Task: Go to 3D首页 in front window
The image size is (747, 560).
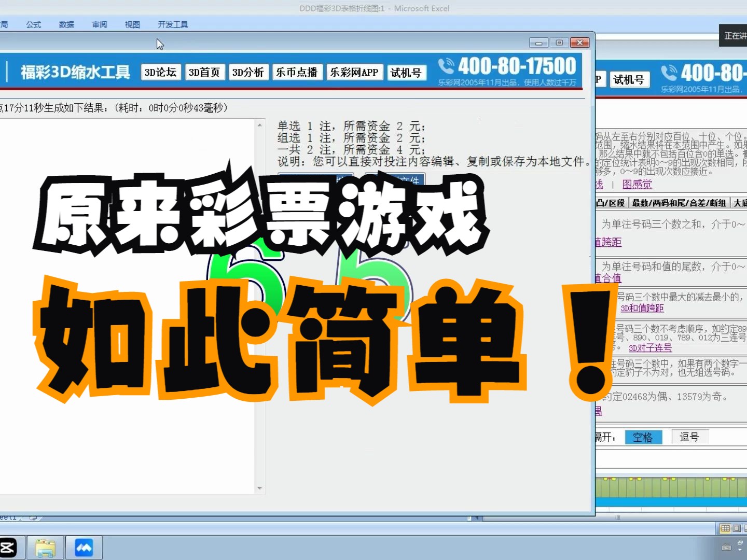Action: click(x=204, y=72)
